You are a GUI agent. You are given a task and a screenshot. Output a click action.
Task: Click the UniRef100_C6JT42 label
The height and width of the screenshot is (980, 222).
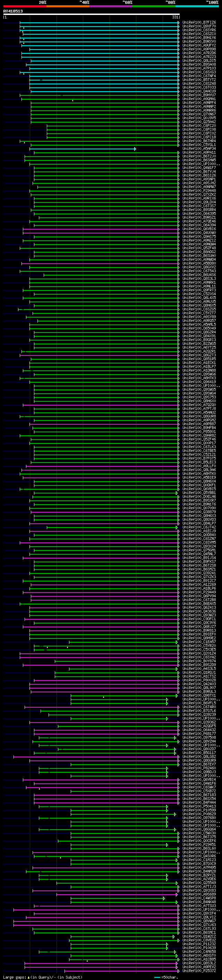pyautogui.click(x=199, y=527)
